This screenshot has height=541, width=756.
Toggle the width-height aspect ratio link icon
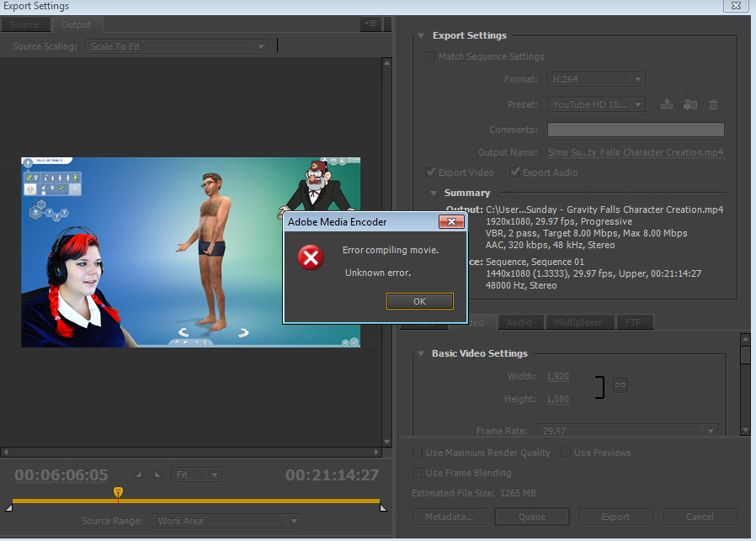[x=620, y=385]
